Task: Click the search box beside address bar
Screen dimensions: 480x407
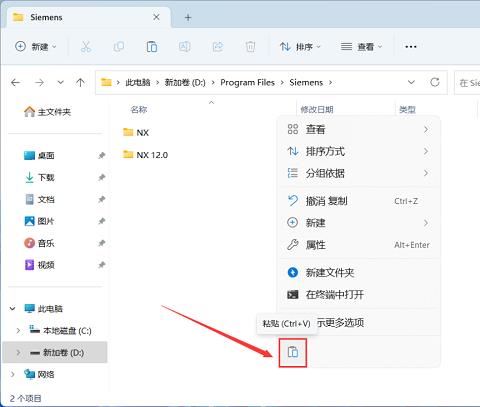Action: (467, 83)
